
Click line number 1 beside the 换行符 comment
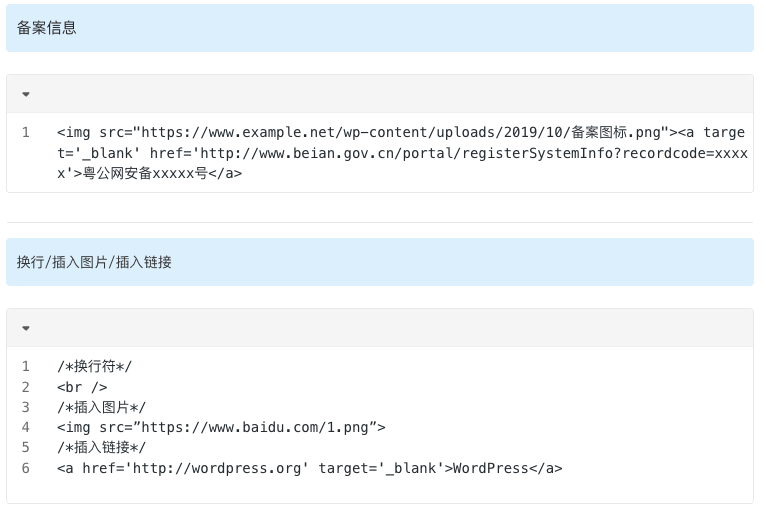click(x=26, y=367)
